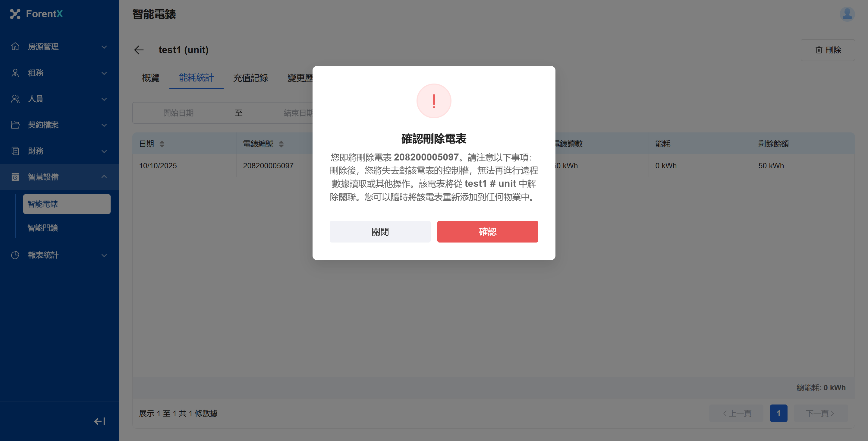The height and width of the screenshot is (441, 868).
Task: Open the user avatar profile icon
Action: tap(847, 14)
